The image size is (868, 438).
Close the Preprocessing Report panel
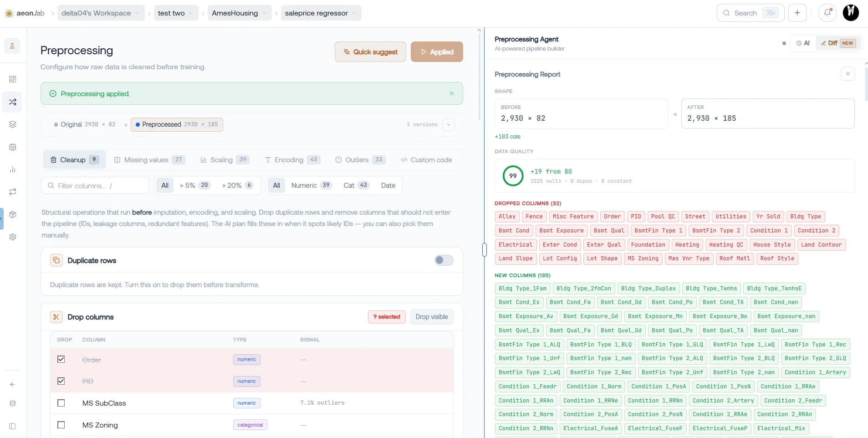pos(848,74)
